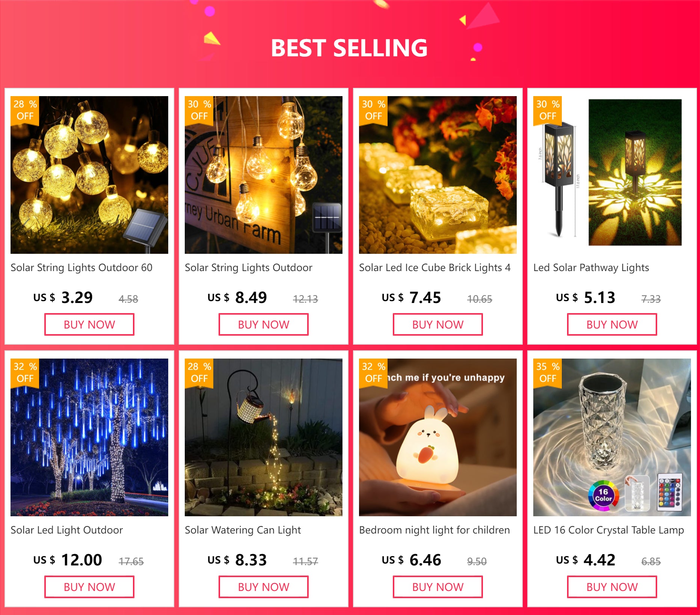The image size is (700, 615).
Task: Open the Urban Farm bulb lights image
Action: 264,175
